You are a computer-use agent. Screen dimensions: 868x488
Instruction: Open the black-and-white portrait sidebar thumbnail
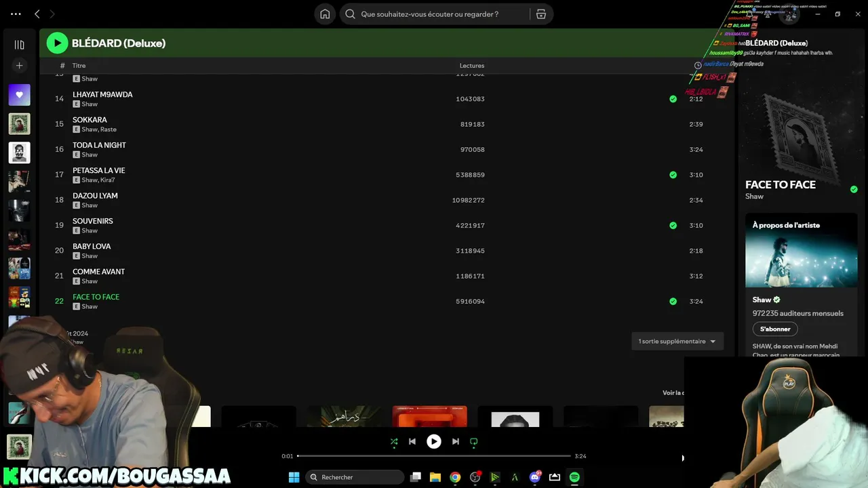[x=19, y=152]
